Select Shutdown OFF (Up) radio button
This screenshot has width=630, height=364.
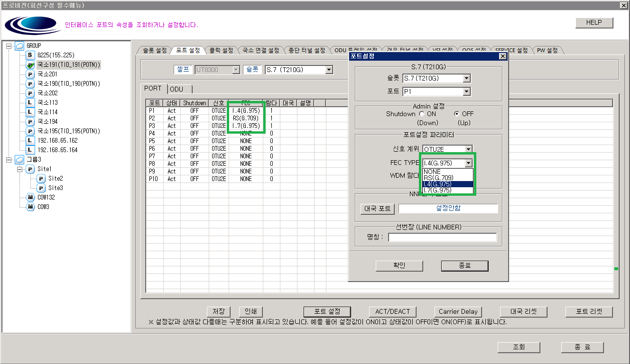[457, 114]
